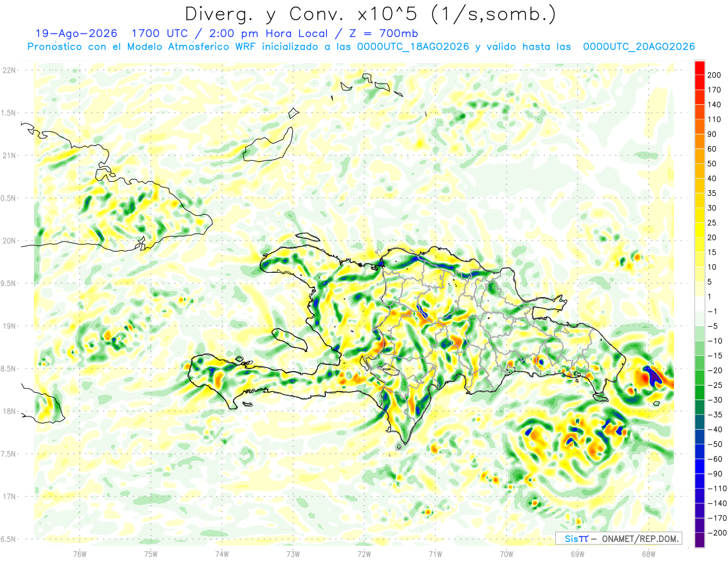Pick the orange swatch between 60 and 50

(699, 156)
